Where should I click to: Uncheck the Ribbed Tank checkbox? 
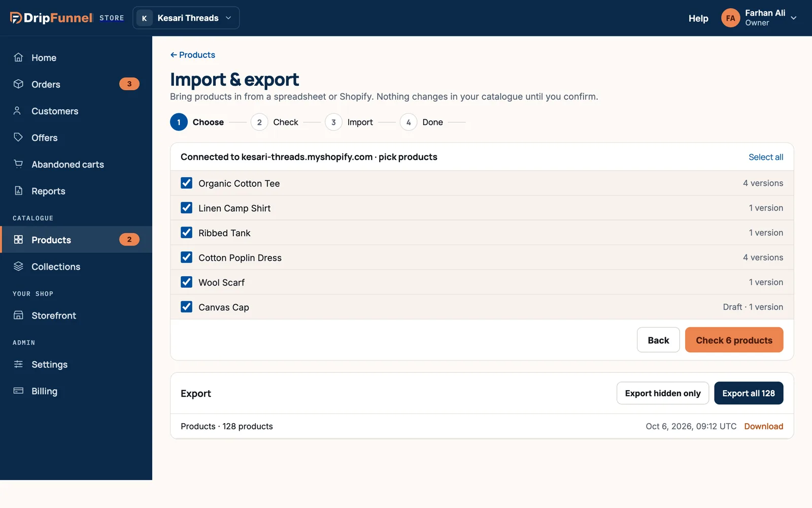pos(186,233)
